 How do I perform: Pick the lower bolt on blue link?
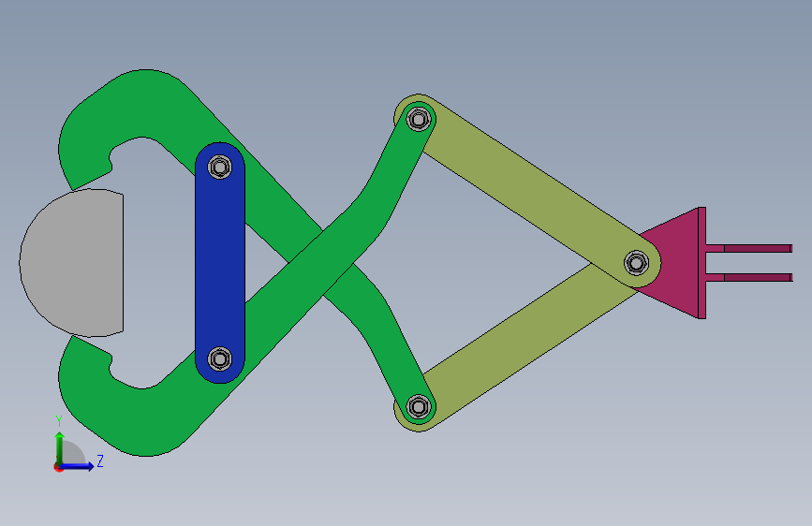[x=219, y=358]
